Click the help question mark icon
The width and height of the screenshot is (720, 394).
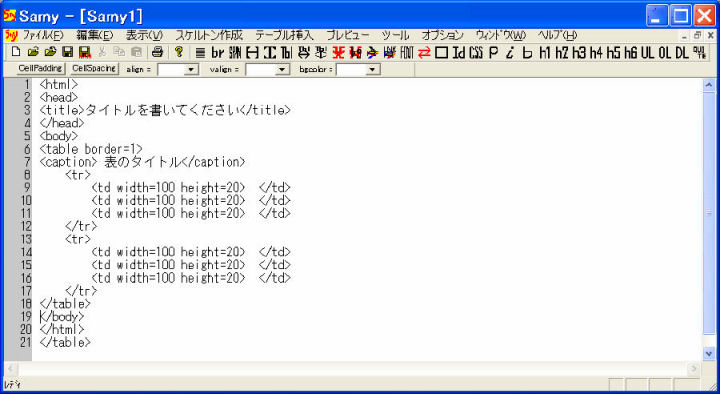179,52
